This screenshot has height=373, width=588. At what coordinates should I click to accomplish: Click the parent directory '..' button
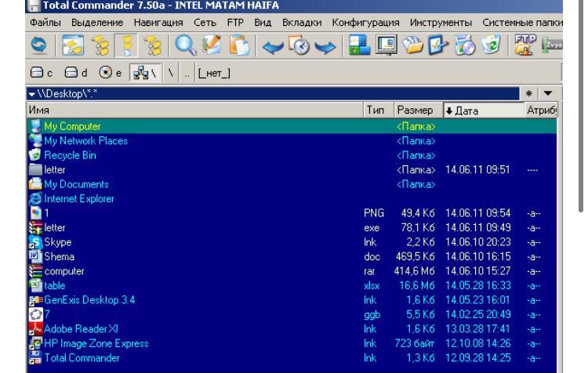[x=187, y=74]
